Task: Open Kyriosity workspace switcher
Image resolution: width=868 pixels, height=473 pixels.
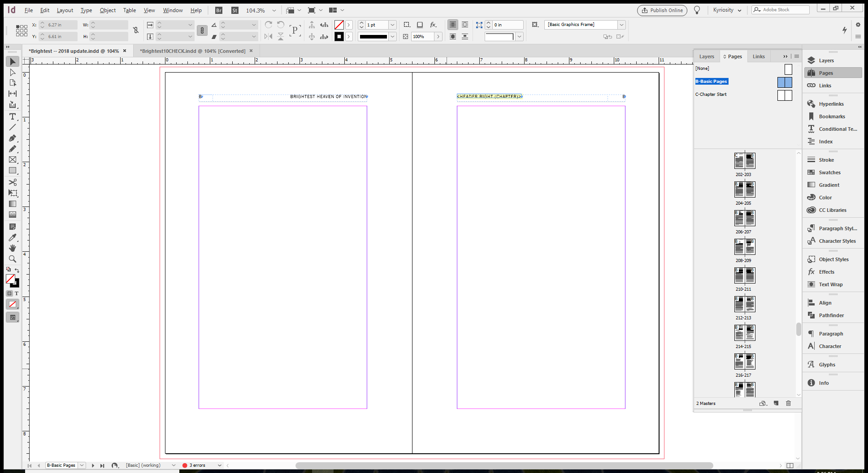Action: tap(727, 10)
